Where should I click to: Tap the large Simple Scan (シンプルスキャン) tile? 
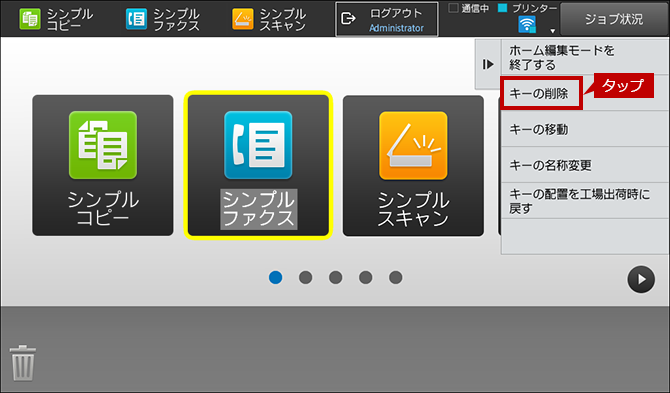(413, 165)
